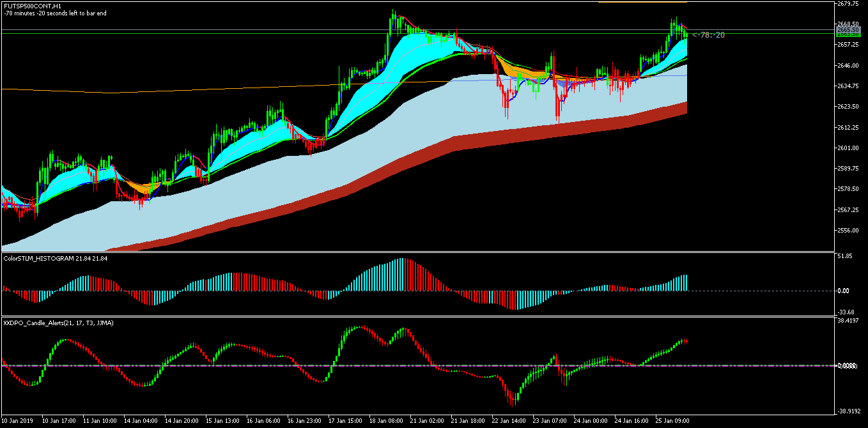The width and height of the screenshot is (868, 428).
Task: Click the 11 Jan 10:00 time label
Action: [100, 422]
